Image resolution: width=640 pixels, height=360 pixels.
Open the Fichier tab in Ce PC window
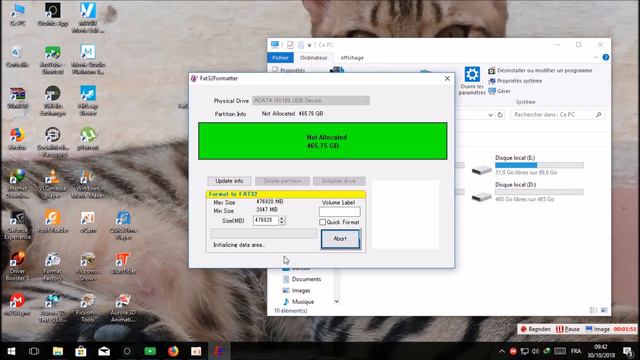tap(280, 58)
